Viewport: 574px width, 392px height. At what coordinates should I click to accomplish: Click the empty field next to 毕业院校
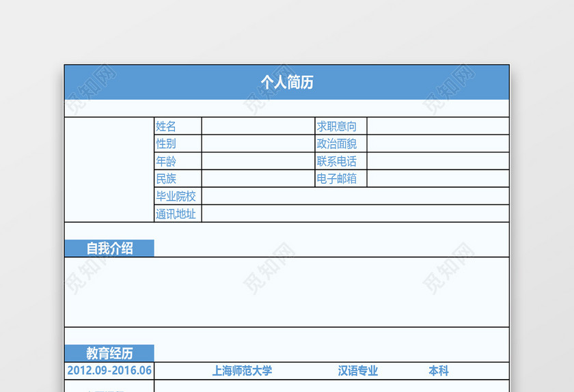point(355,196)
